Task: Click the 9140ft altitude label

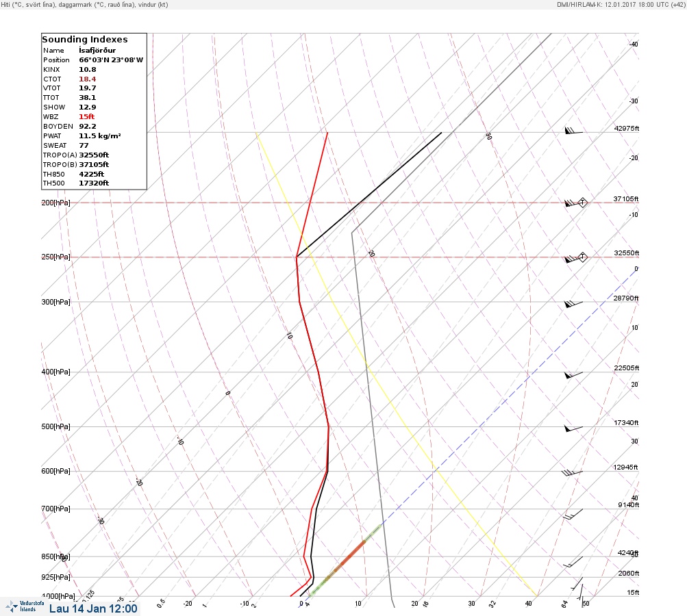Action: (x=628, y=505)
